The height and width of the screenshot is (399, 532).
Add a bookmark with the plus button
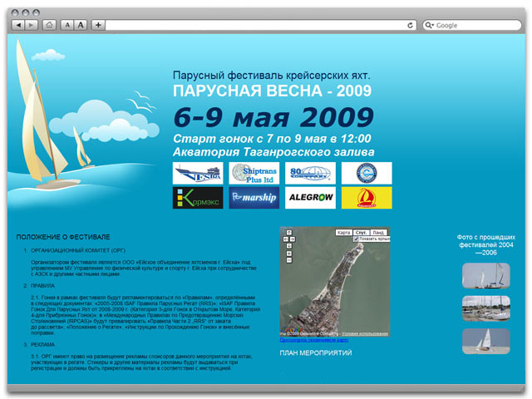tap(98, 25)
